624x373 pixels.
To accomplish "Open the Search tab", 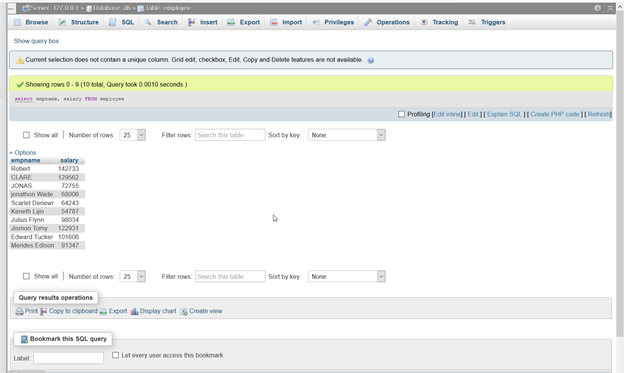I will [x=161, y=22].
